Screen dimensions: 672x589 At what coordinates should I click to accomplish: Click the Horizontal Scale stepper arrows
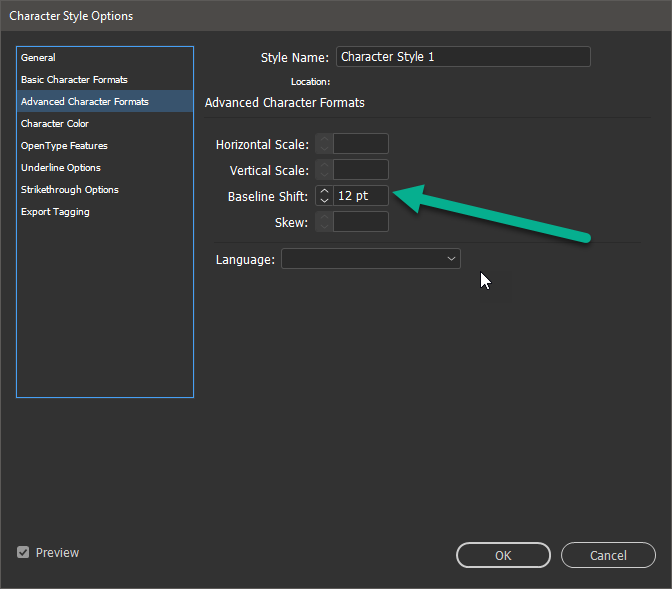point(324,144)
